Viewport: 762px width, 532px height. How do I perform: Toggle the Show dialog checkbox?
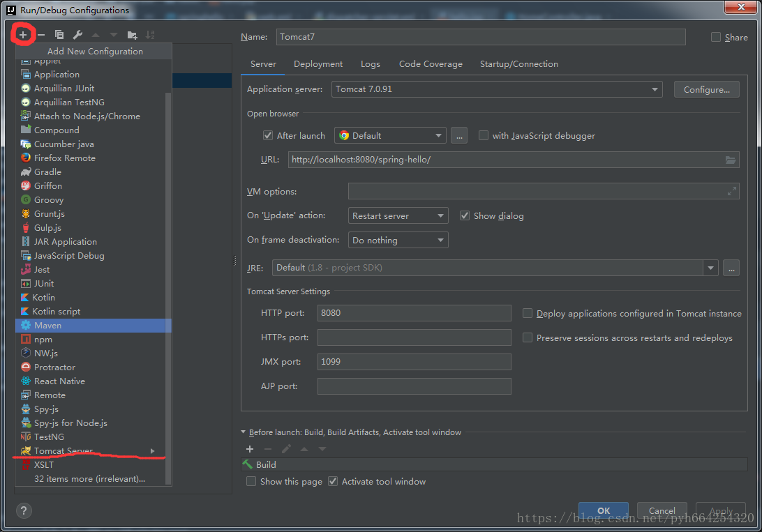pos(465,215)
